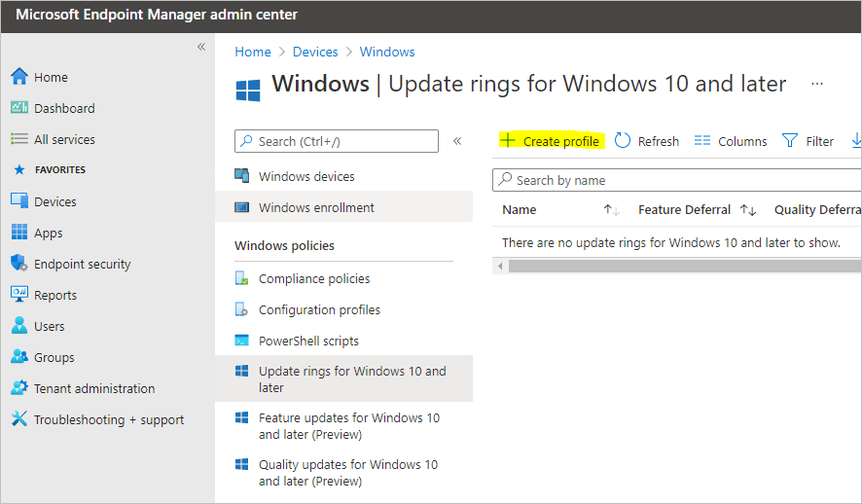Click the Home breadcrumb link
The height and width of the screenshot is (504, 862).
click(253, 52)
